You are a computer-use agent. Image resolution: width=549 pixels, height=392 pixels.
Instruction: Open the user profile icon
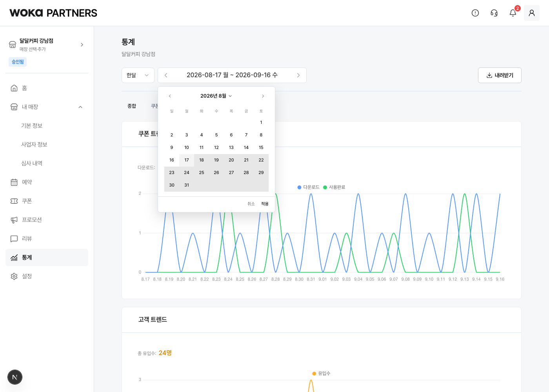pyautogui.click(x=532, y=13)
